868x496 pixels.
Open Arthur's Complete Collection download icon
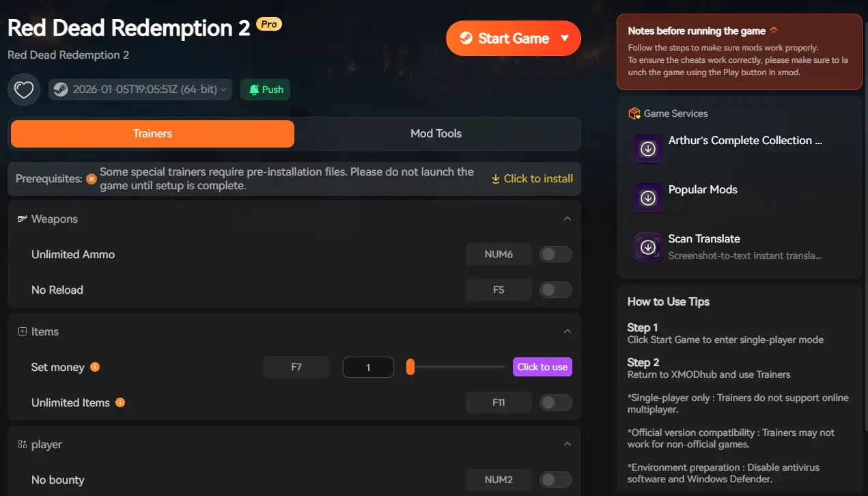647,148
